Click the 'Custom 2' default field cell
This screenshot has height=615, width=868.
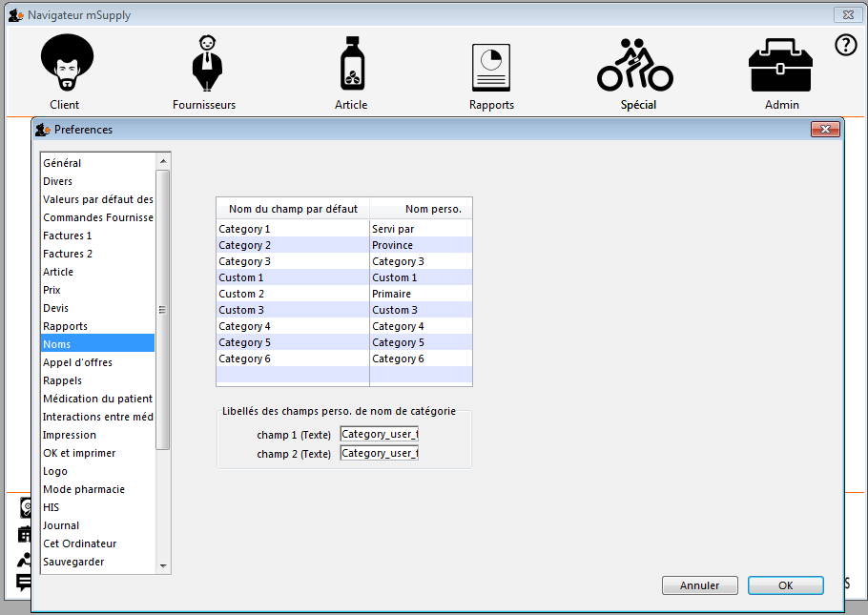[x=293, y=294]
